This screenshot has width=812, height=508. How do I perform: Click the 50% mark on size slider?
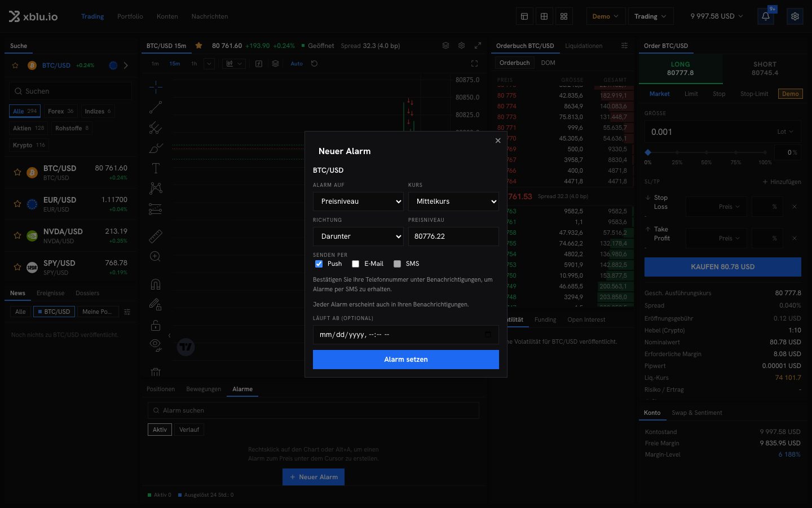pyautogui.click(x=707, y=152)
